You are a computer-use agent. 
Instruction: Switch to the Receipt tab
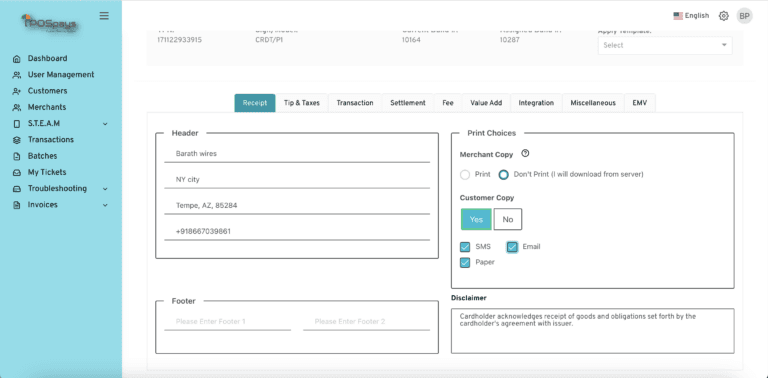click(x=255, y=103)
